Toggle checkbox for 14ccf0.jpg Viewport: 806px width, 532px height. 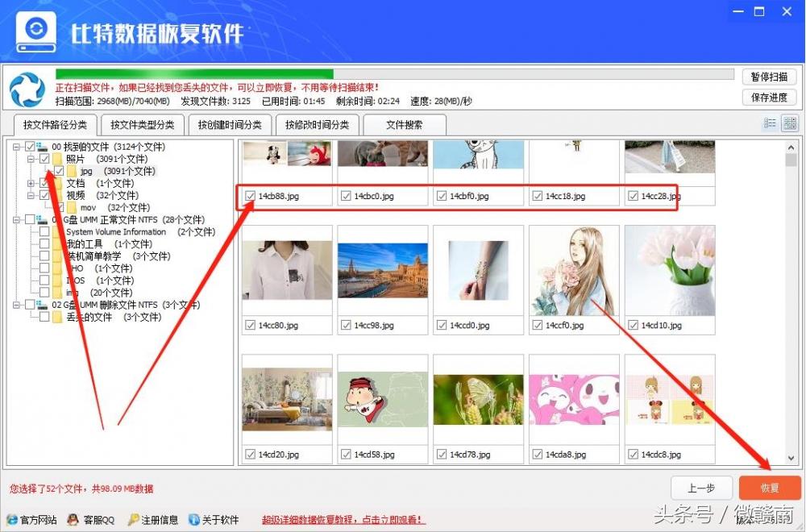(538, 326)
